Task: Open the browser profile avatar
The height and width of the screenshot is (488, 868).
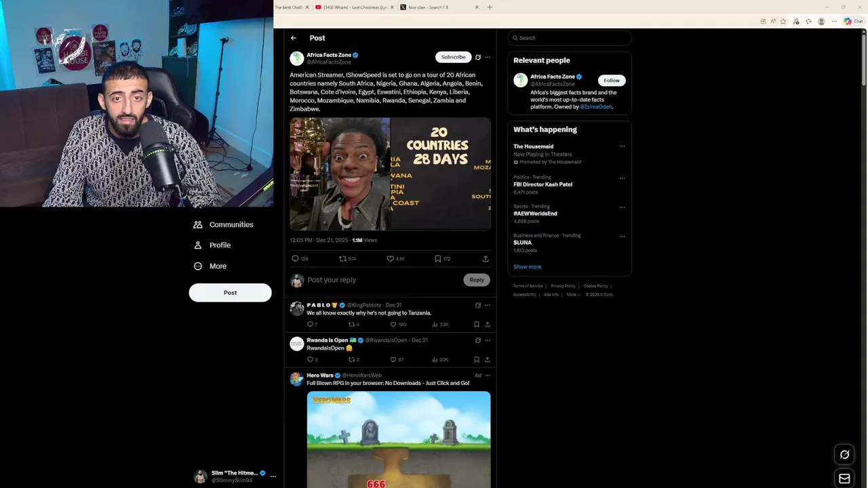Action: 821,22
